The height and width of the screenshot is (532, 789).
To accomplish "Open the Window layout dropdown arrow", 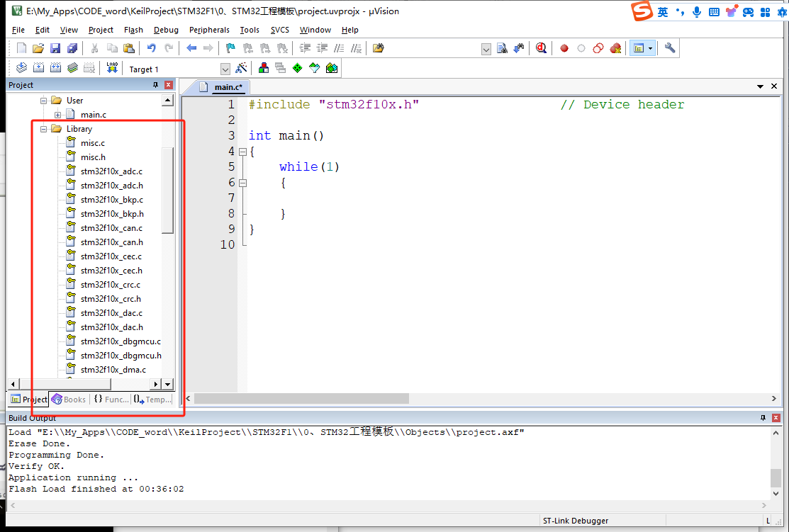I will [x=651, y=48].
